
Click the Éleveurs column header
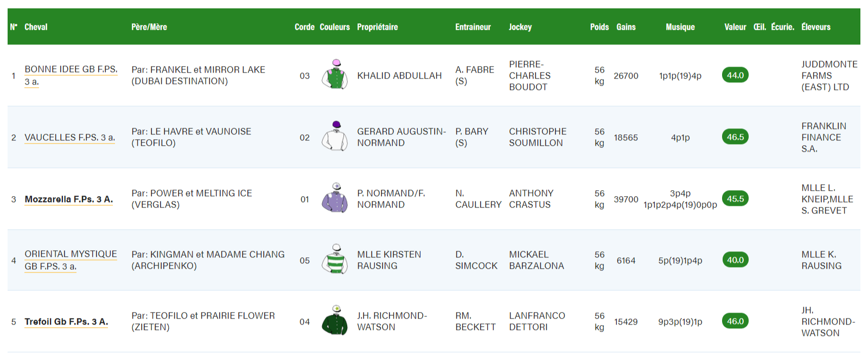click(815, 27)
